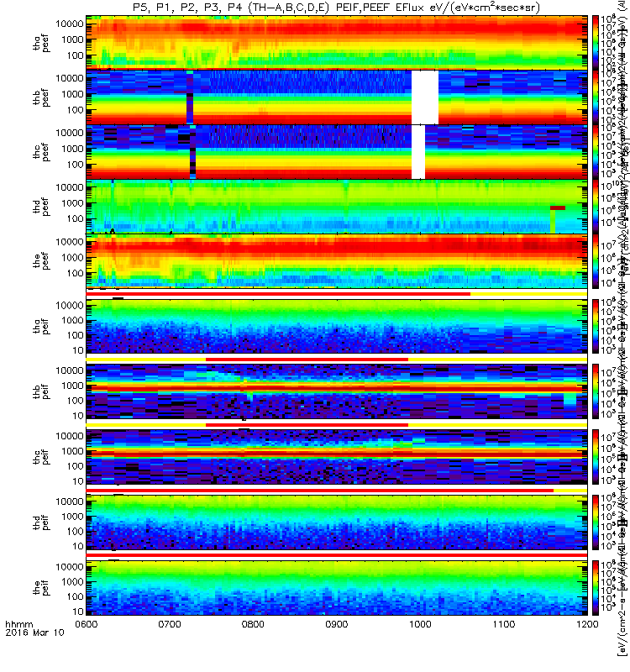Click the 1000 tick label on thb peef

coord(72,94)
